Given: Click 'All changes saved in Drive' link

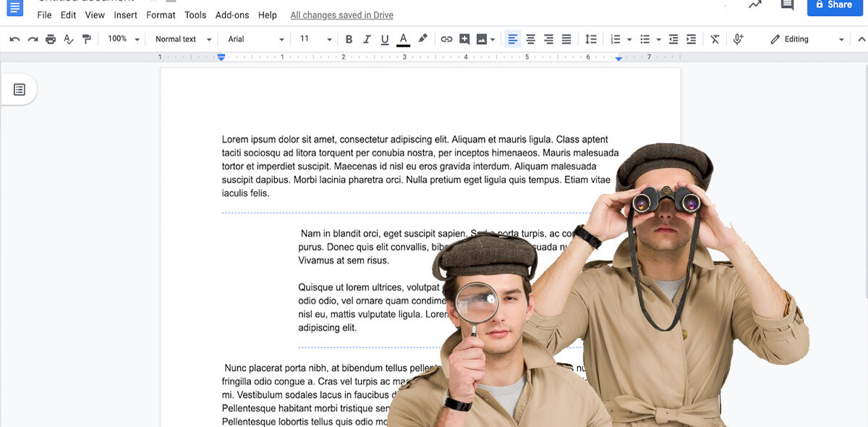Looking at the screenshot, I should tap(341, 15).
